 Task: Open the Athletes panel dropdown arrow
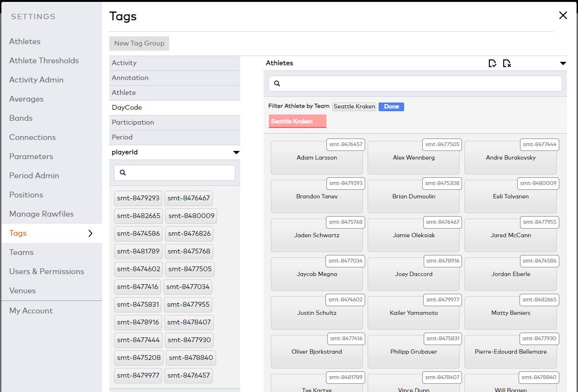point(563,63)
